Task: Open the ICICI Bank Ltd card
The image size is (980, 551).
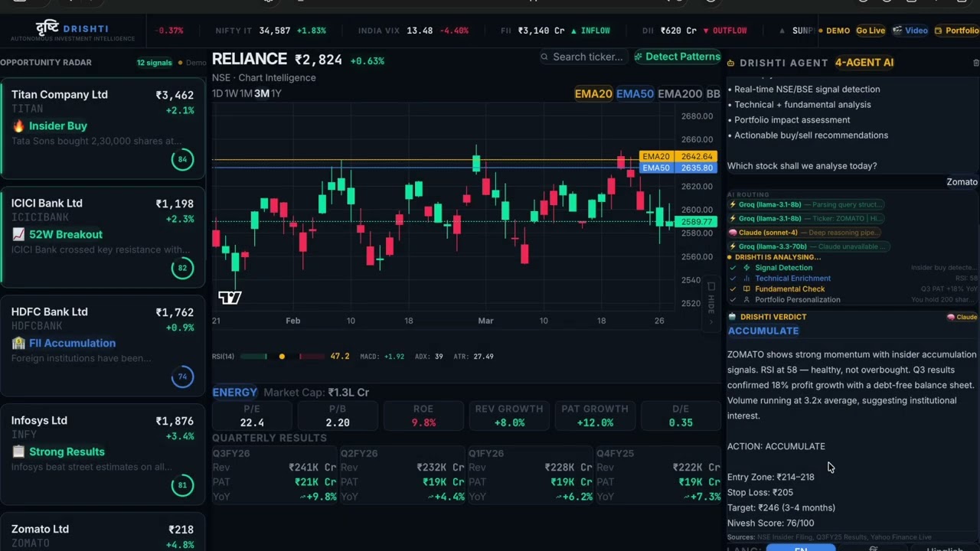Action: tap(103, 236)
